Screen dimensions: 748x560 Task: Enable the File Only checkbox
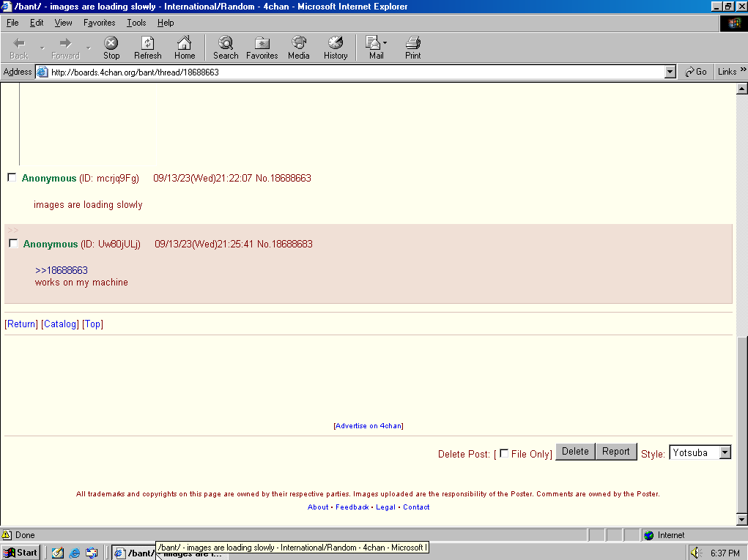504,453
